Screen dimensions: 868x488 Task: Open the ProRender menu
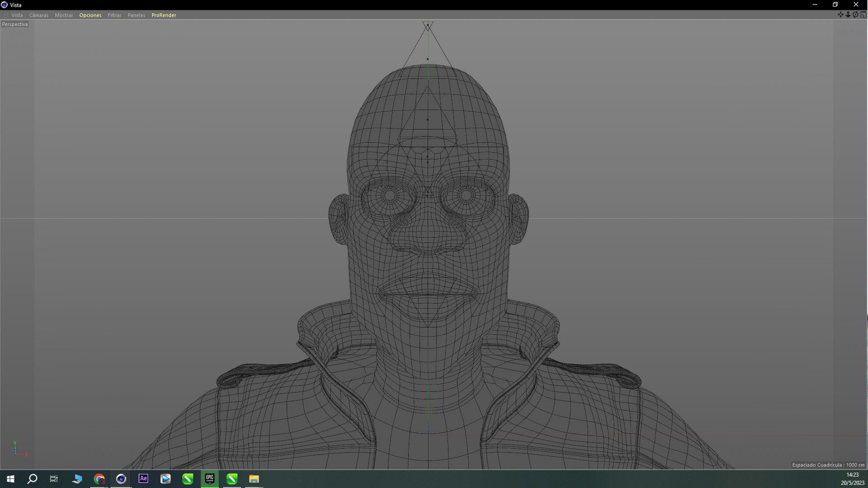click(x=164, y=15)
